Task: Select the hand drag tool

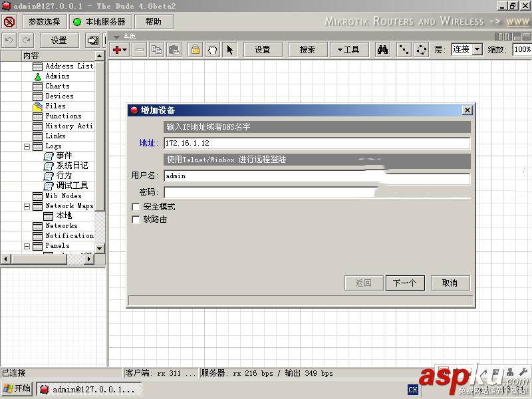Action: click(x=213, y=50)
